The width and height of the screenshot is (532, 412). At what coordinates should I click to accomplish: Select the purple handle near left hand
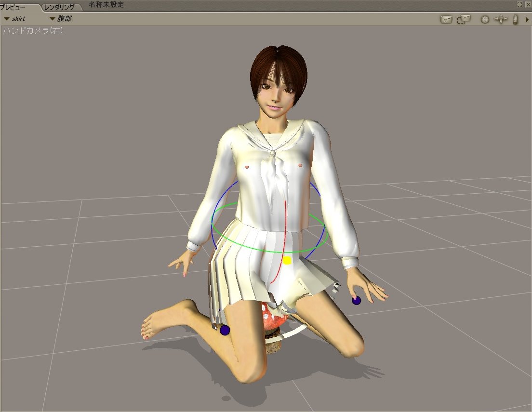(x=356, y=300)
